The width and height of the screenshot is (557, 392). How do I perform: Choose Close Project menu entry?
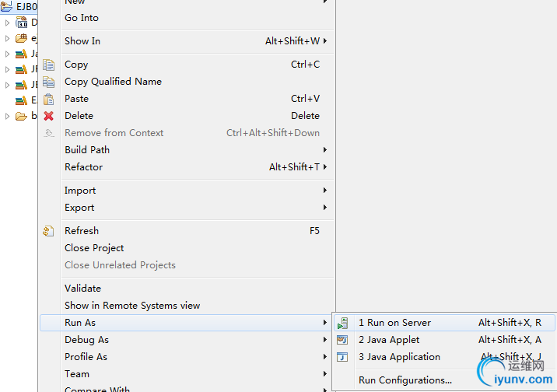[x=94, y=248]
